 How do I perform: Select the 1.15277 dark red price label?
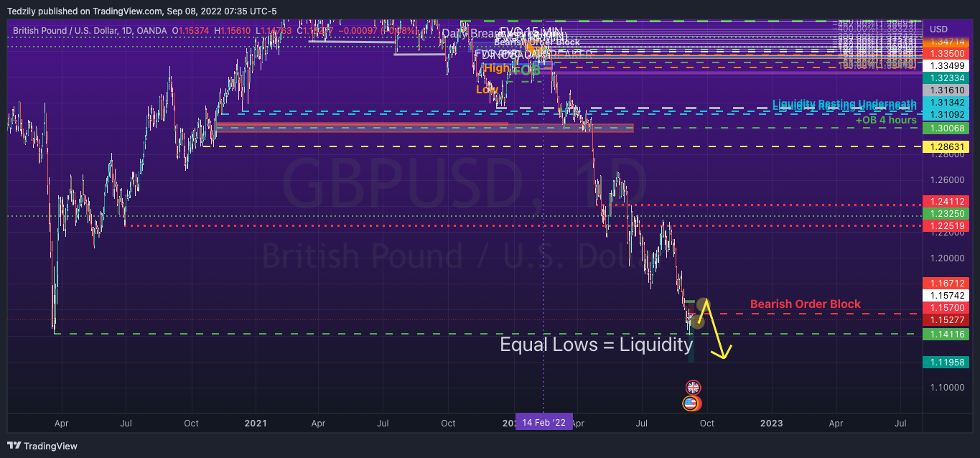pyautogui.click(x=946, y=319)
